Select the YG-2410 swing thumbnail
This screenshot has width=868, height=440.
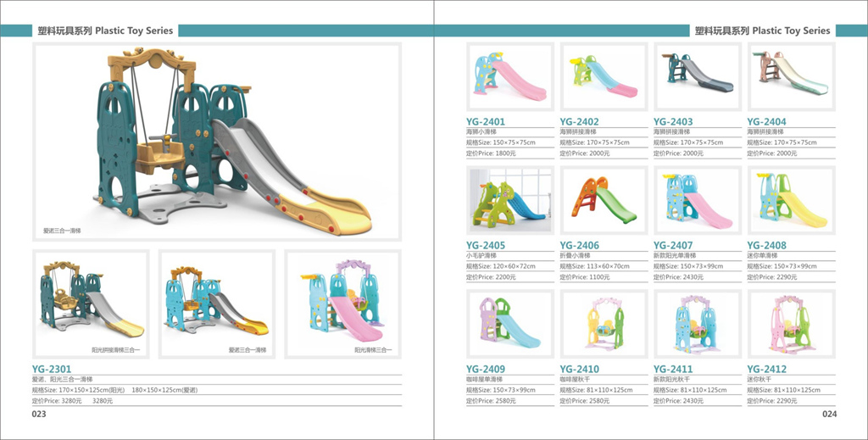(604, 324)
